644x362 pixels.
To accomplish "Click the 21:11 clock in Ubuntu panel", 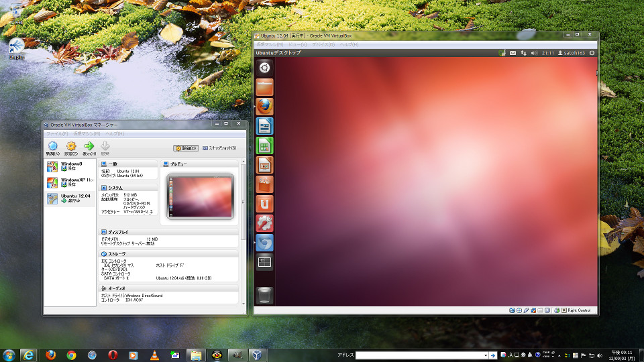I will coord(548,53).
